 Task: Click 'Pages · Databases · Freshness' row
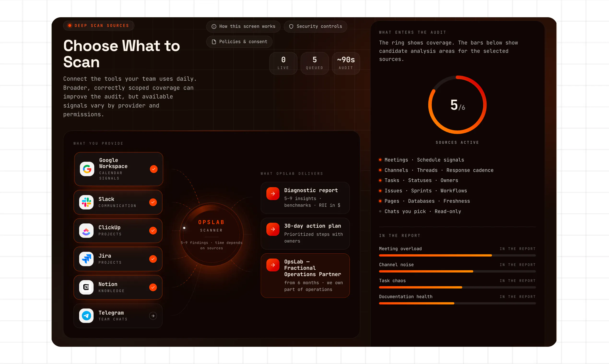425,201
